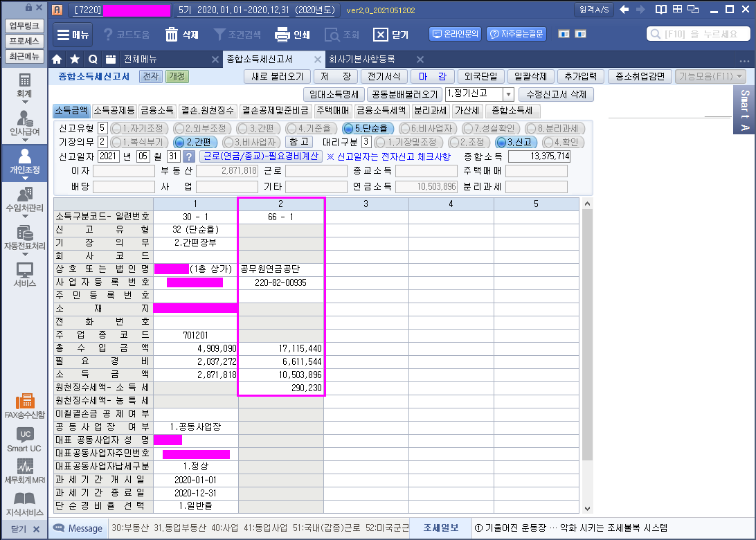Open 인사급여 sidebar module
This screenshot has height=540, width=756.
(25, 123)
